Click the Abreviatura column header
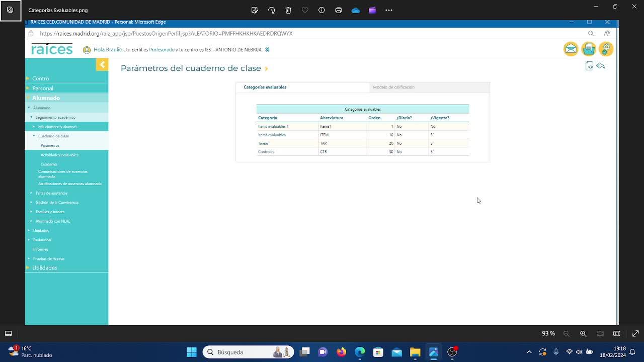Image resolution: width=644 pixels, height=362 pixels. click(332, 118)
